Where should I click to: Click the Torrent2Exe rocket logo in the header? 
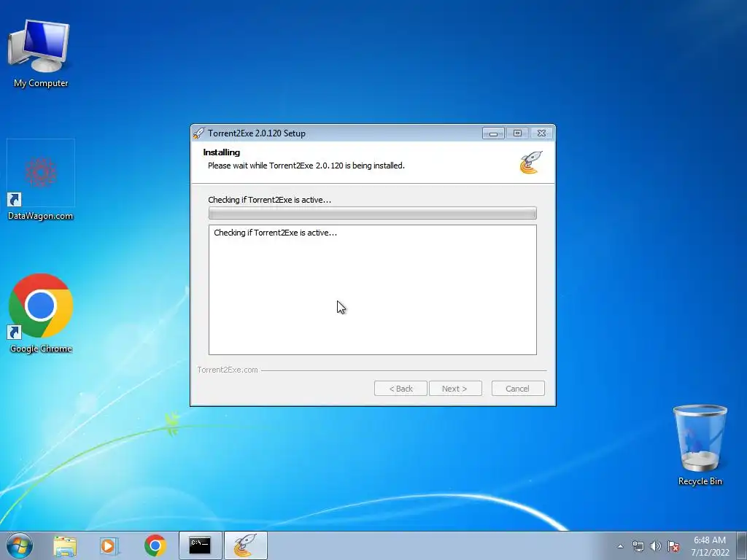click(x=531, y=163)
